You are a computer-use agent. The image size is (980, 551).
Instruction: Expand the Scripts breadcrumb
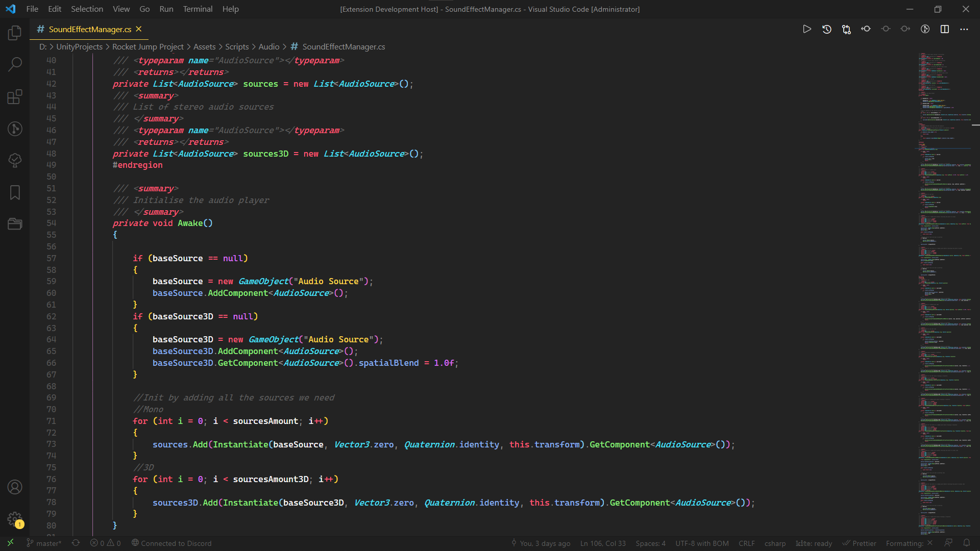[x=237, y=46]
